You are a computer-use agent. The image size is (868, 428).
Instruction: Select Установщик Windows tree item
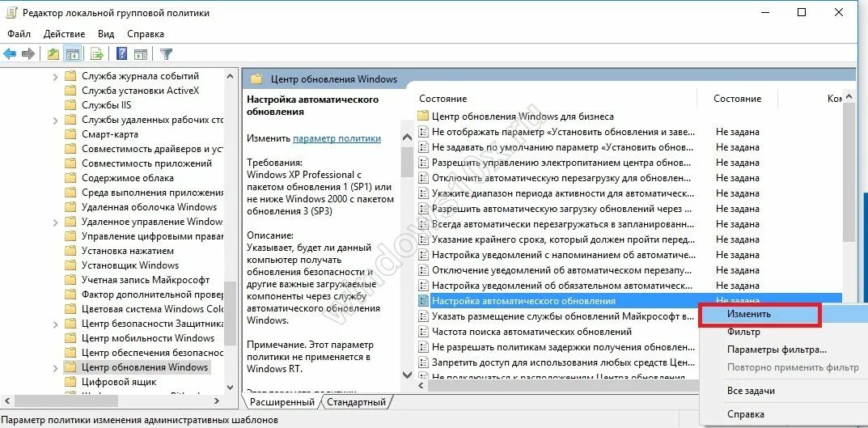point(130,265)
